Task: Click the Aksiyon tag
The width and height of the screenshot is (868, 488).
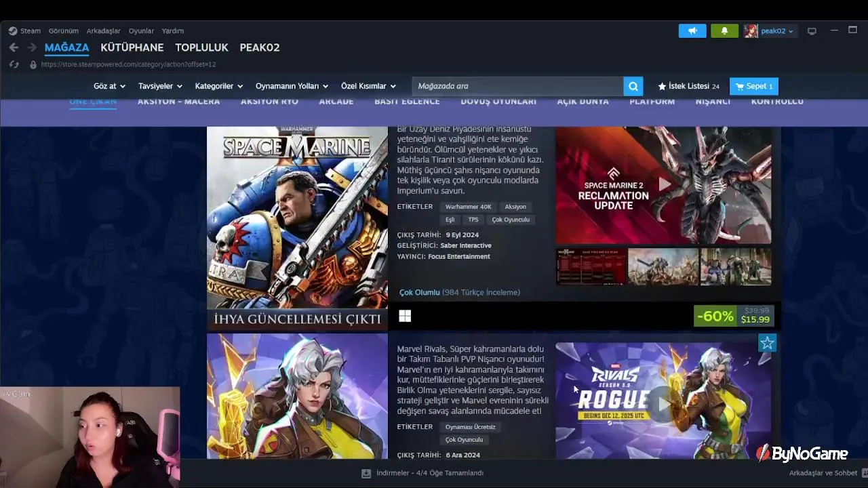Action: coord(515,207)
